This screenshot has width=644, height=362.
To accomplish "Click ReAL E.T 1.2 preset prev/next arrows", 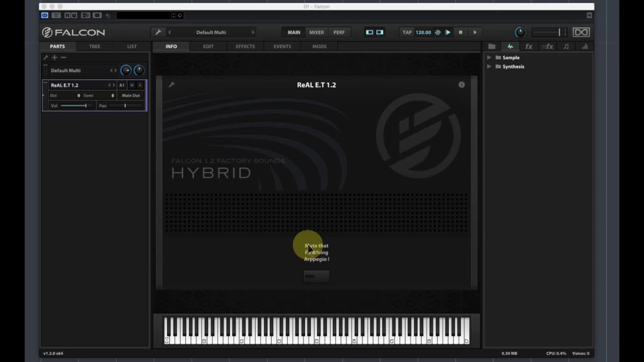I will (112, 85).
